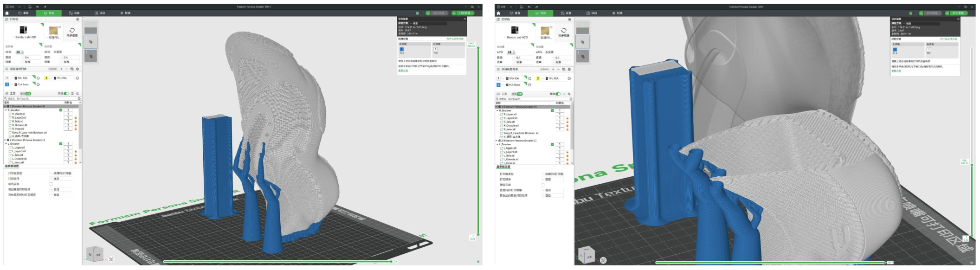Image resolution: width=980 pixels, height=270 pixels.
Task: Open 纹理PEI plate type dropdown, left window
Action: coord(54,38)
